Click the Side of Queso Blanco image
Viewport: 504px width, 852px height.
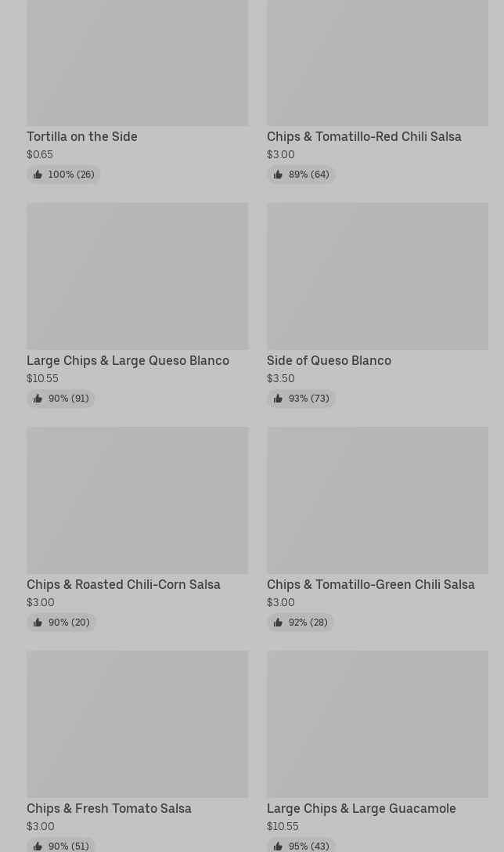pyautogui.click(x=377, y=276)
